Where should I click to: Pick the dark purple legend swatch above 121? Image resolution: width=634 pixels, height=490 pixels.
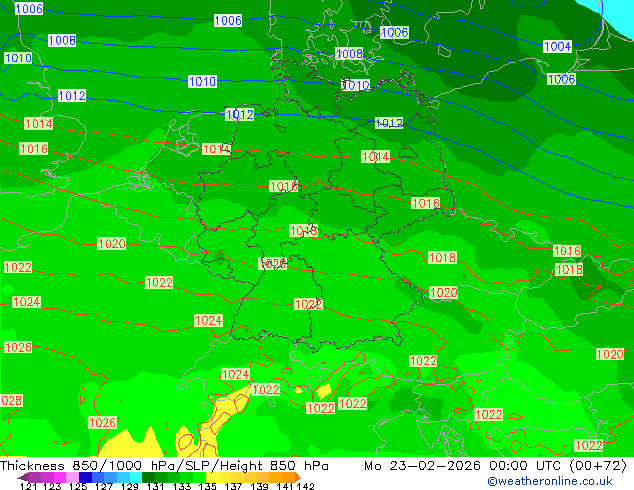click(34, 477)
